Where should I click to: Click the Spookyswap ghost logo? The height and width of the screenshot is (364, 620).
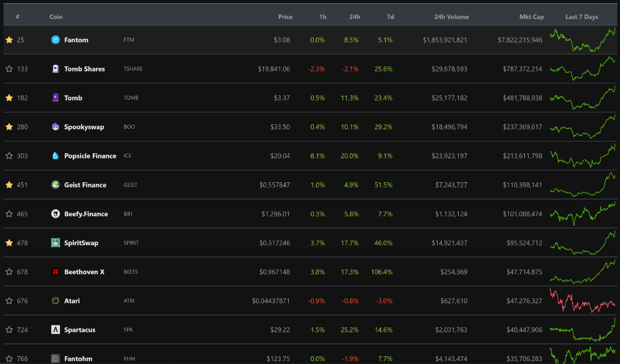click(55, 126)
